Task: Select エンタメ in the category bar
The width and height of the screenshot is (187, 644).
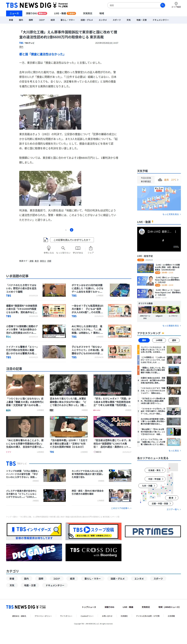Action: (103, 20)
